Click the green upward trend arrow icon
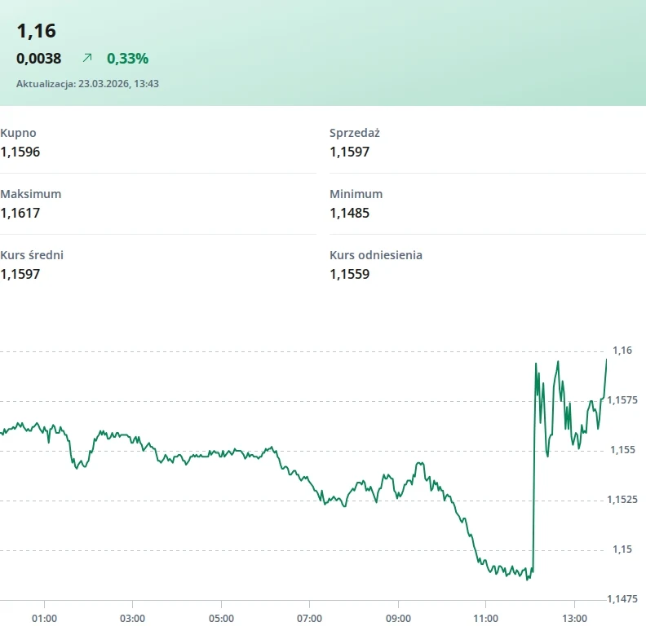Viewport: 646px width, 644px height. click(87, 58)
